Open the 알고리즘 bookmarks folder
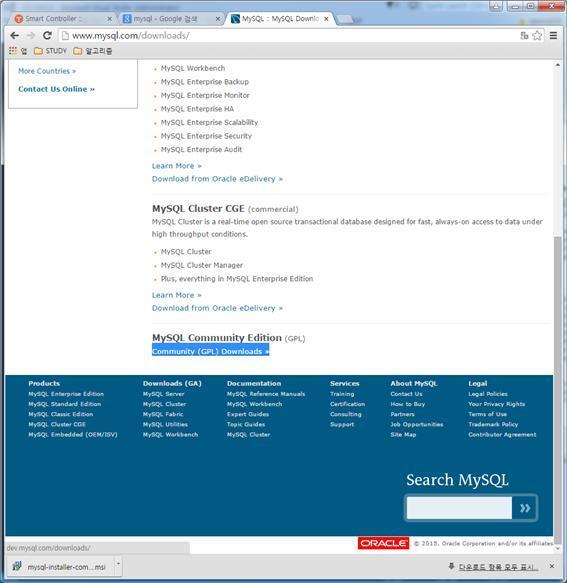 (93, 51)
